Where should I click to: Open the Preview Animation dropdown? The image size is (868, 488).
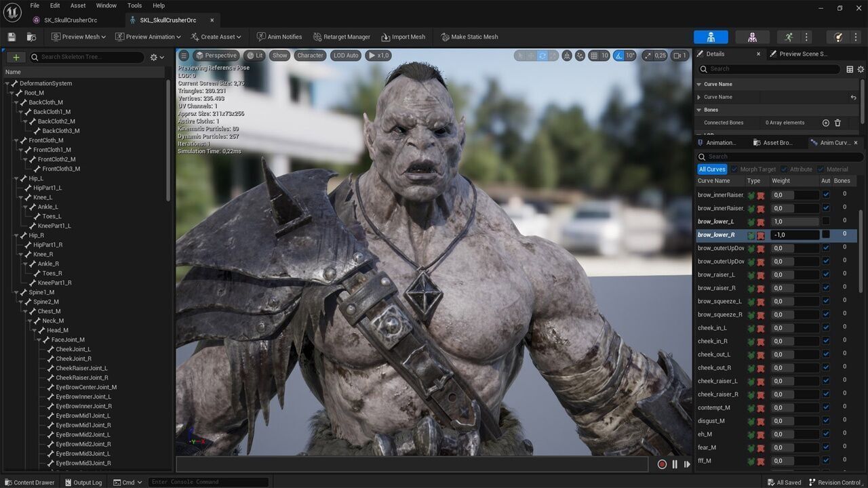(148, 37)
